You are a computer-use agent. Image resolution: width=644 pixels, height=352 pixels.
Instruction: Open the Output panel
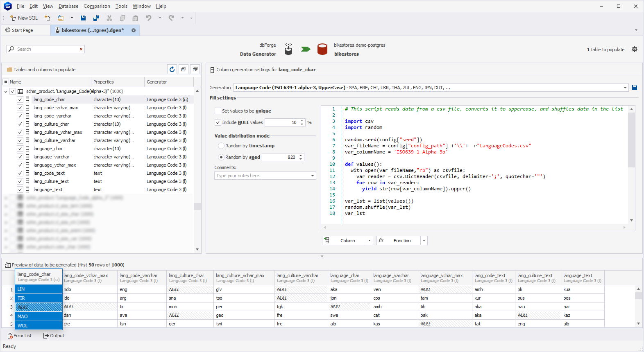tap(54, 336)
